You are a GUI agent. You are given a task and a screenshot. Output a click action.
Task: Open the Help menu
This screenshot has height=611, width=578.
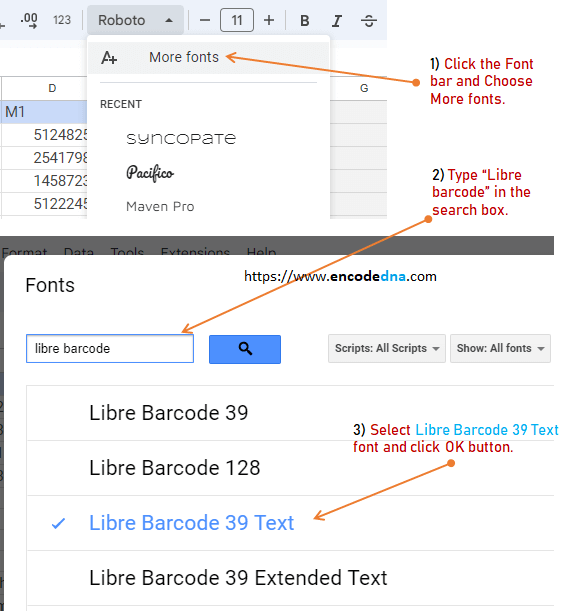click(x=262, y=251)
